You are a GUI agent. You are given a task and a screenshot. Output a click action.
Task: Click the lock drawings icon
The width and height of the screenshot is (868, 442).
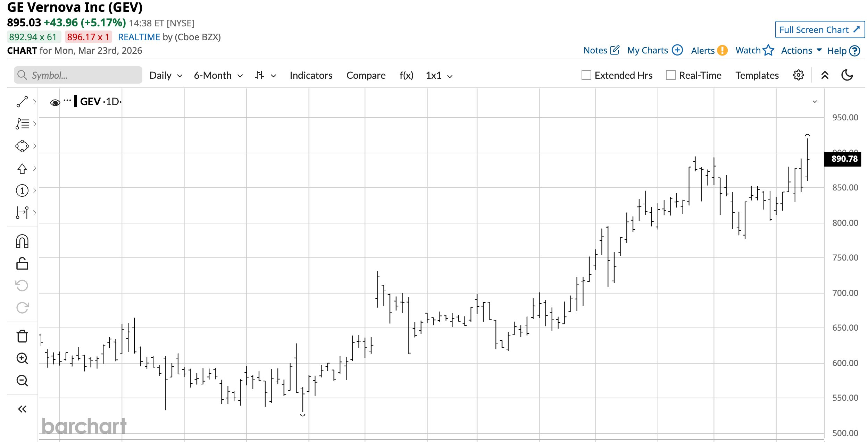point(22,264)
